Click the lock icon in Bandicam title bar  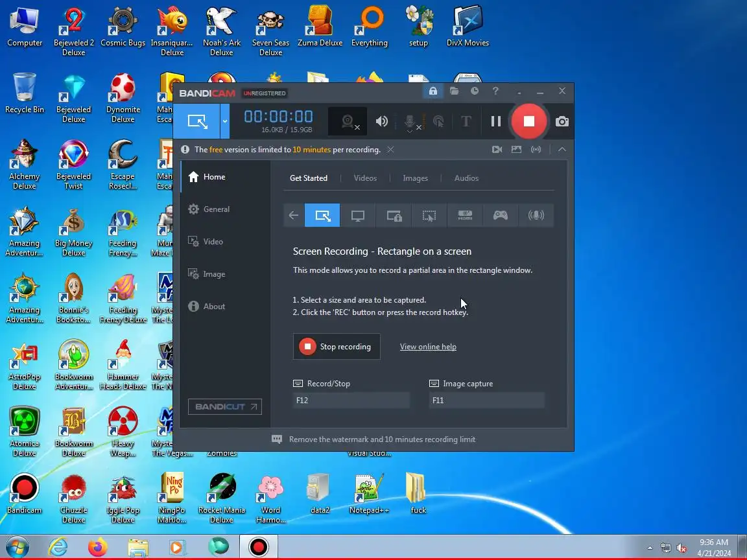click(x=433, y=91)
